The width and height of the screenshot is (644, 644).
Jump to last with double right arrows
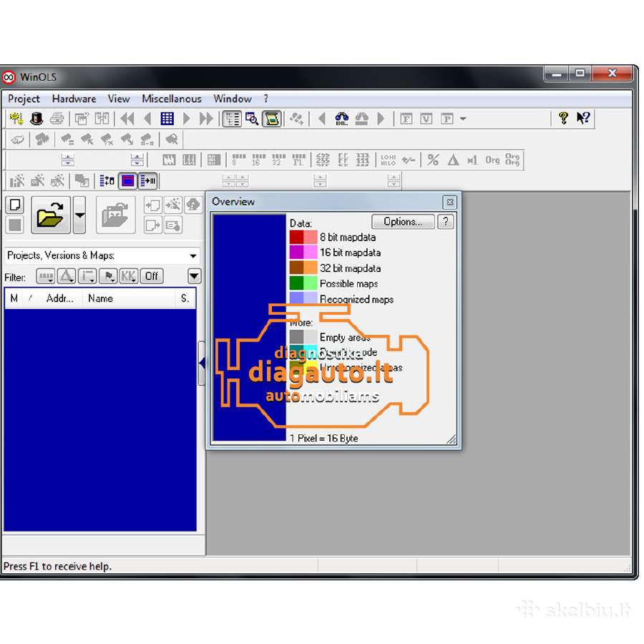(206, 119)
